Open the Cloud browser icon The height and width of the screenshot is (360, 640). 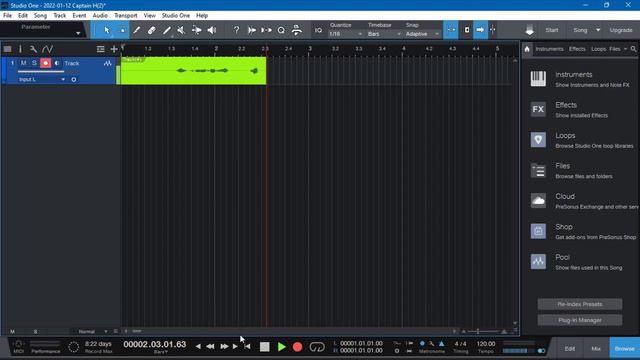coord(538,200)
